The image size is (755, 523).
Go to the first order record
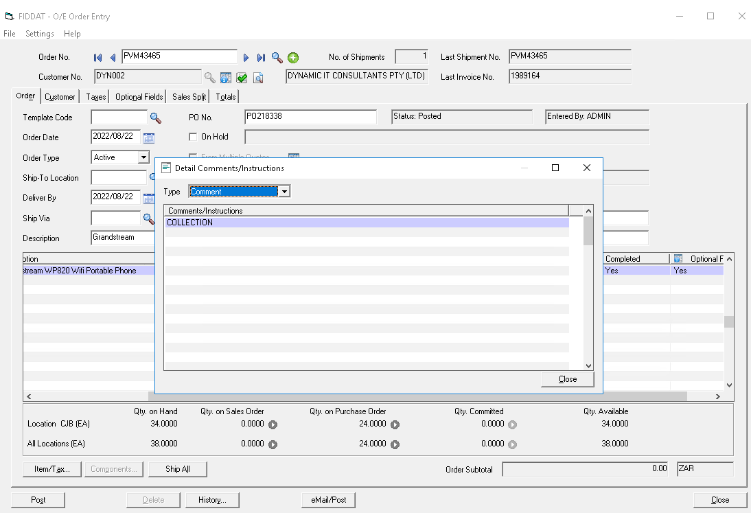coord(98,58)
